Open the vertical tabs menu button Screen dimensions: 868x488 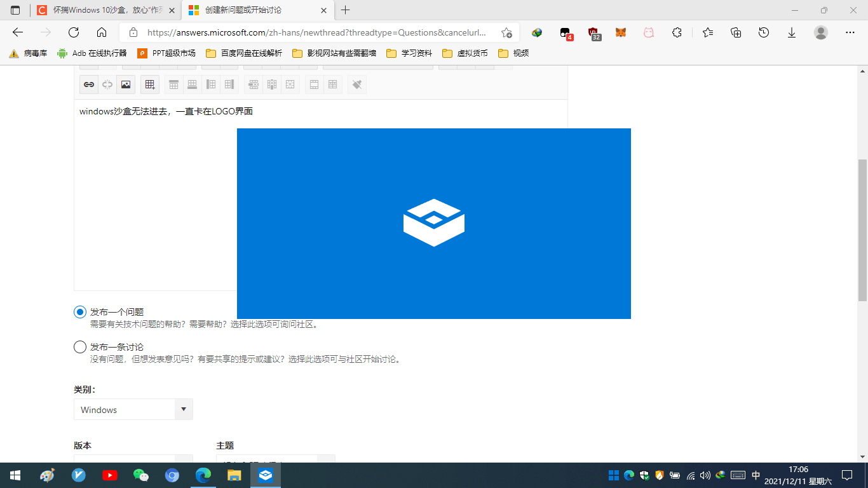point(15,10)
